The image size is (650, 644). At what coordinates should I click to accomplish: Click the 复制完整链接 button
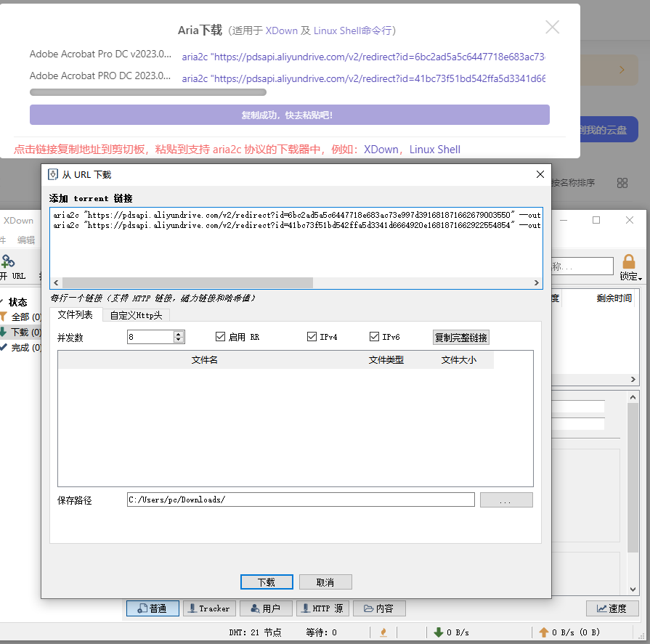[x=460, y=338]
